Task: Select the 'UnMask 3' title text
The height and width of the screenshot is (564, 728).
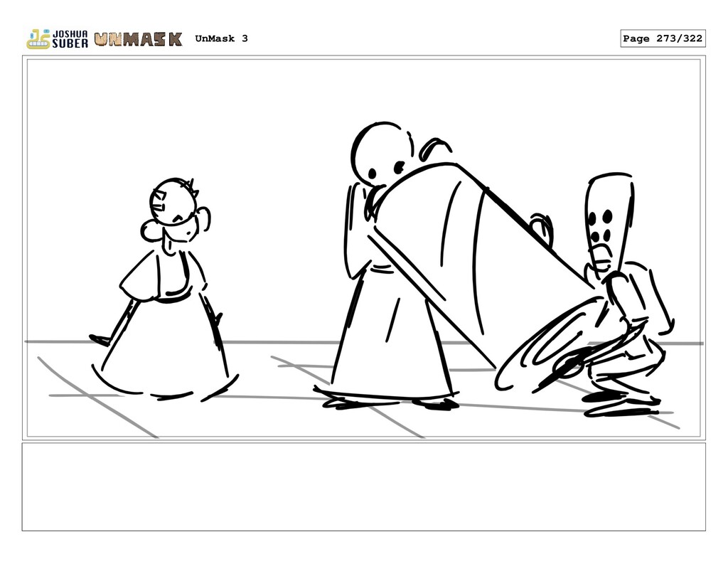Action: pos(222,38)
